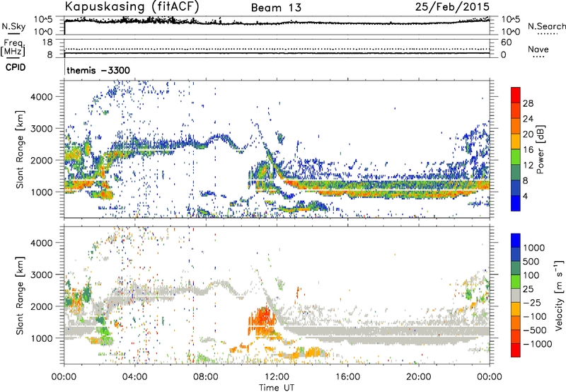
Task: Click the '1000' tick on the Velocity colorbar
Action: tap(534, 248)
